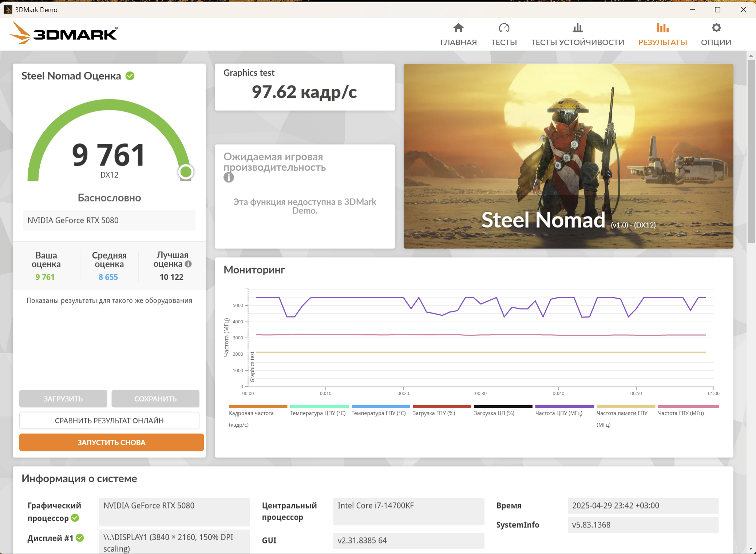
Task: Click info icon under Ожидаемая игровая производительность
Action: click(229, 178)
